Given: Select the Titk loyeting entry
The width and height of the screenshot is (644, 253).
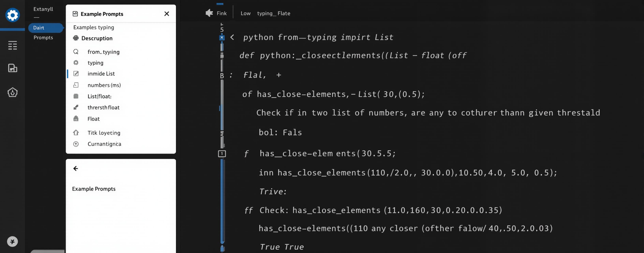Looking at the screenshot, I should click(104, 133).
